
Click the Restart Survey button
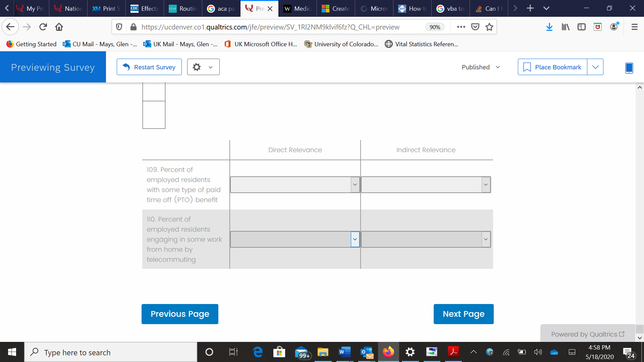coord(149,67)
